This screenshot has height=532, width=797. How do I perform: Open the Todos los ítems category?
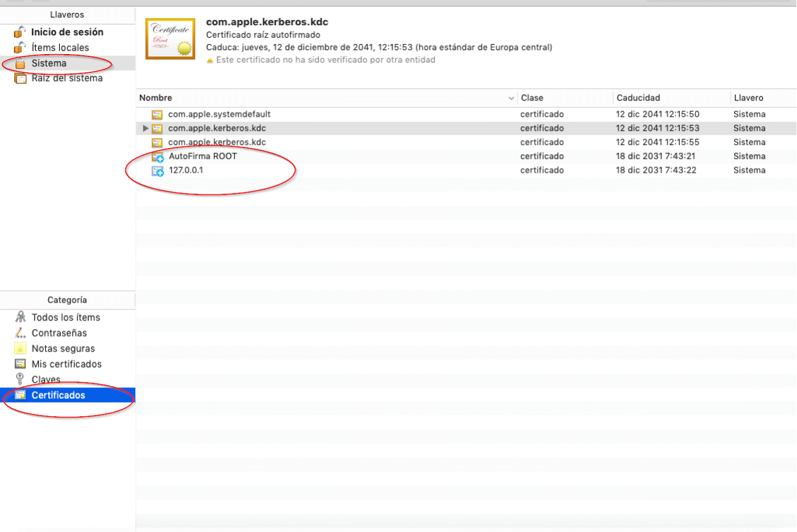[65, 317]
